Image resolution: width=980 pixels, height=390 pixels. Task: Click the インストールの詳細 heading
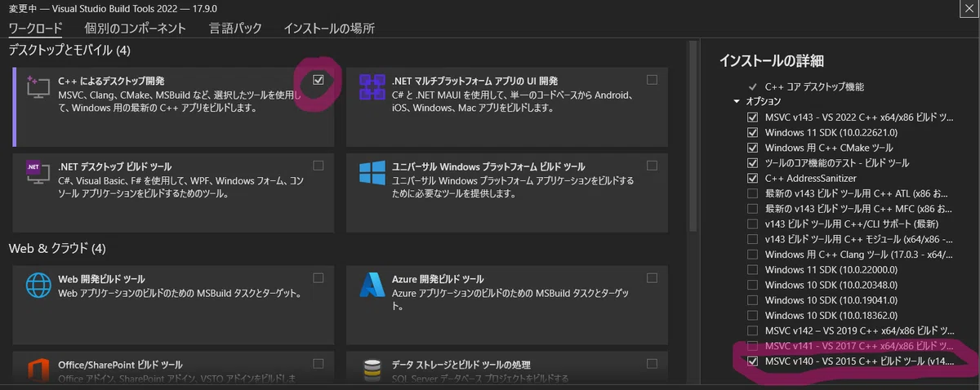pyautogui.click(x=771, y=60)
